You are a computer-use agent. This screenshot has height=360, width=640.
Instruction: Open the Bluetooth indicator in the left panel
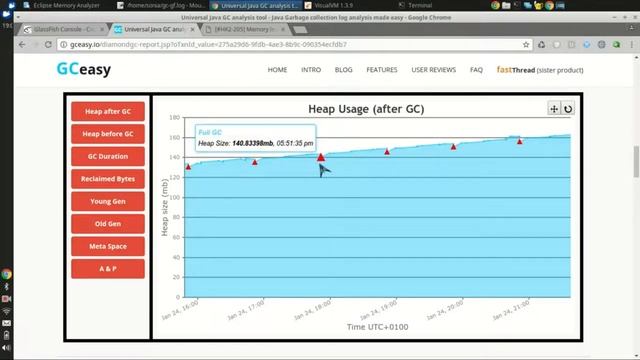click(6, 287)
